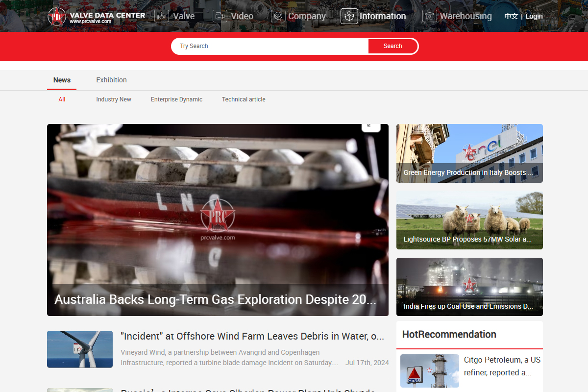This screenshot has width=588, height=392.
Task: Click the Video camera icon
Action: click(x=220, y=16)
